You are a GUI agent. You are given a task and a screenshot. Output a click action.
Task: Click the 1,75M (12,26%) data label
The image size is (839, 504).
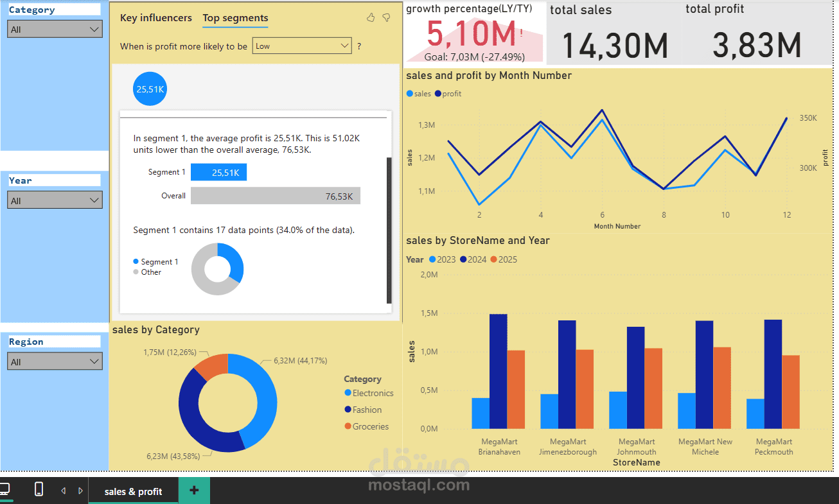tap(170, 352)
